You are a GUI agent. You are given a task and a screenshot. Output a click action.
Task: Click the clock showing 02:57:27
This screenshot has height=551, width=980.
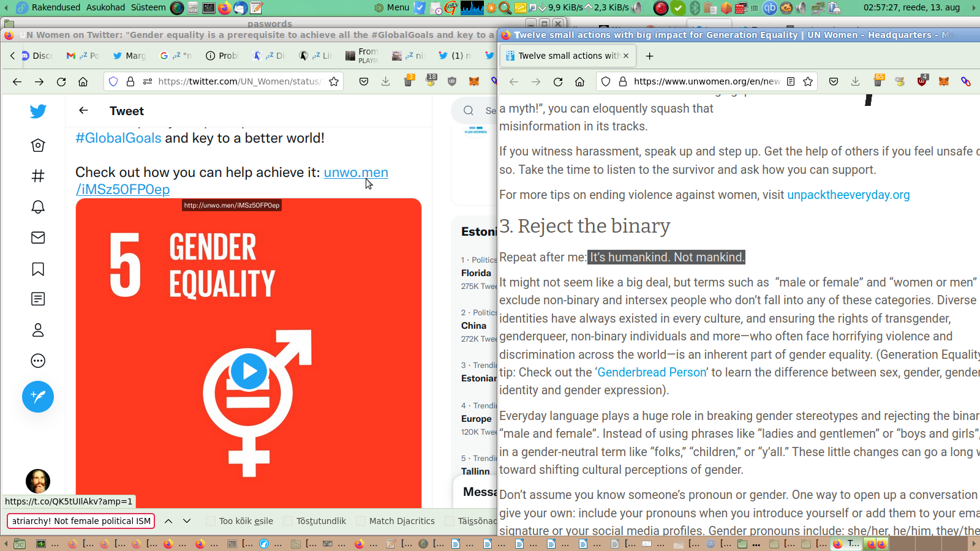pyautogui.click(x=911, y=7)
